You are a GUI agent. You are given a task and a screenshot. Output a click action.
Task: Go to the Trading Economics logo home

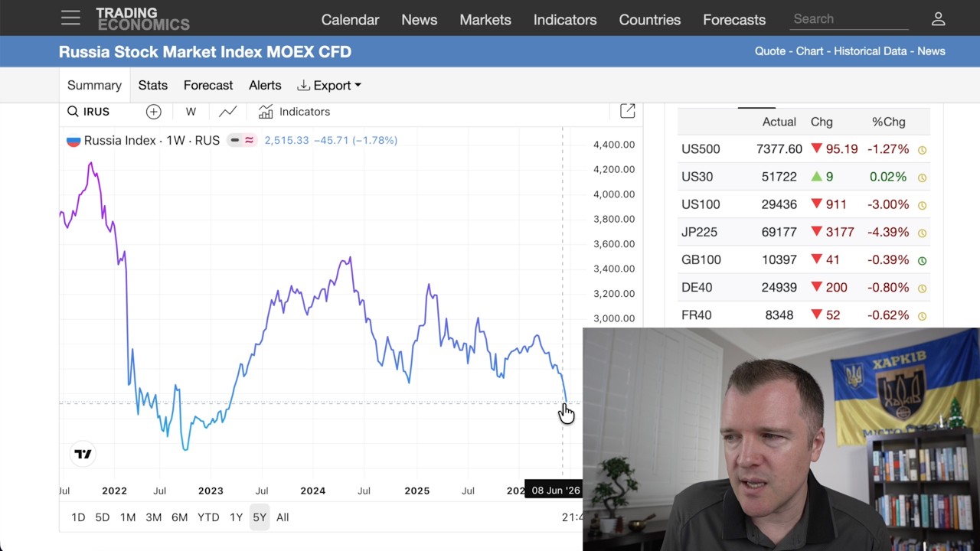click(x=142, y=19)
